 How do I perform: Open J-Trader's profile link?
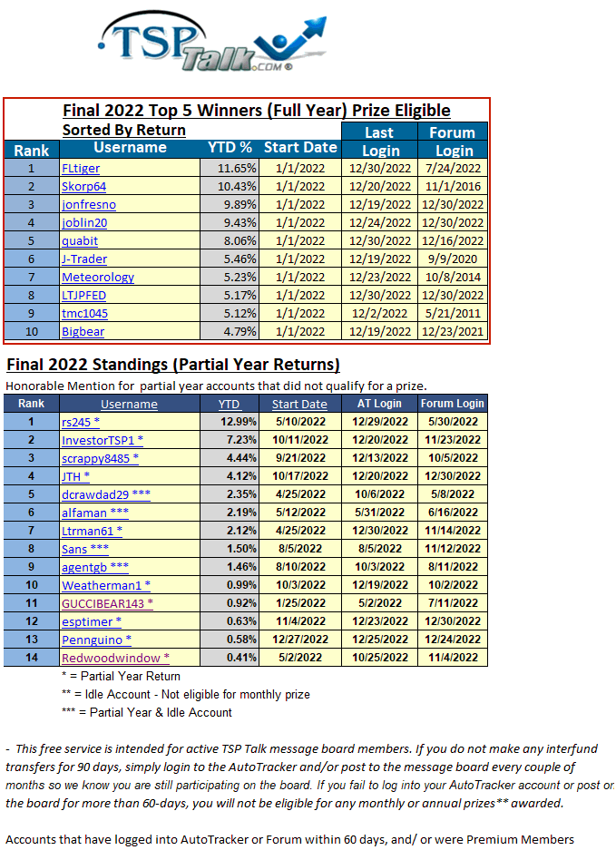click(83, 259)
